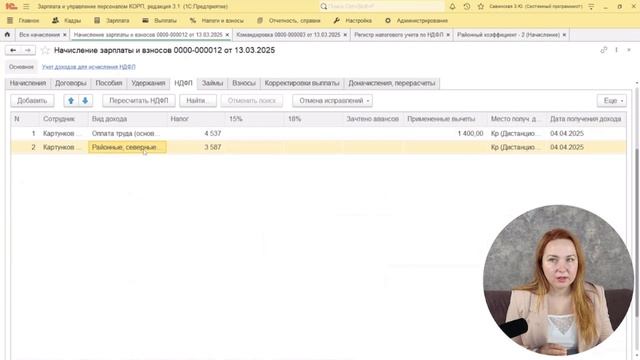Select the НДФЛ tab
Viewport: 640px width, 360px height.
coord(183,83)
